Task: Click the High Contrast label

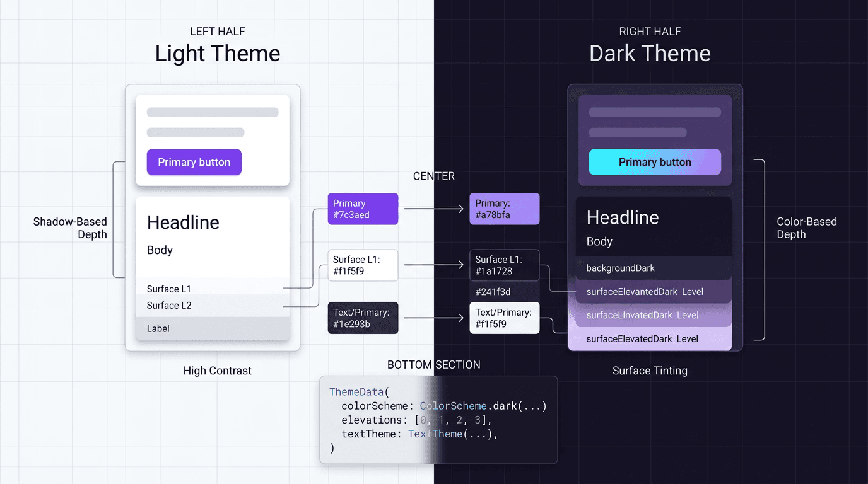Action: [217, 371]
